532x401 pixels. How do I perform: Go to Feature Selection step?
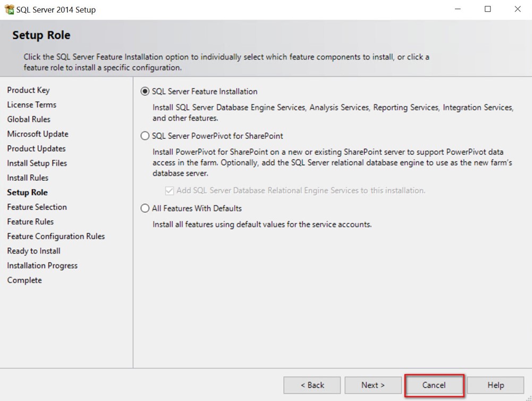point(37,207)
